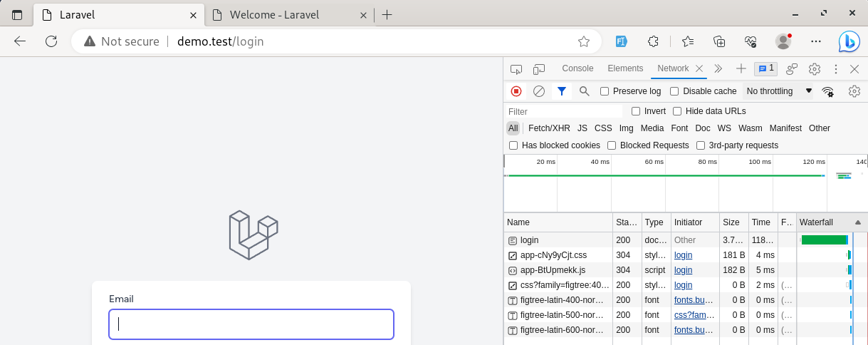Filter requests by CSS type
This screenshot has width=868, height=345.
click(x=603, y=128)
